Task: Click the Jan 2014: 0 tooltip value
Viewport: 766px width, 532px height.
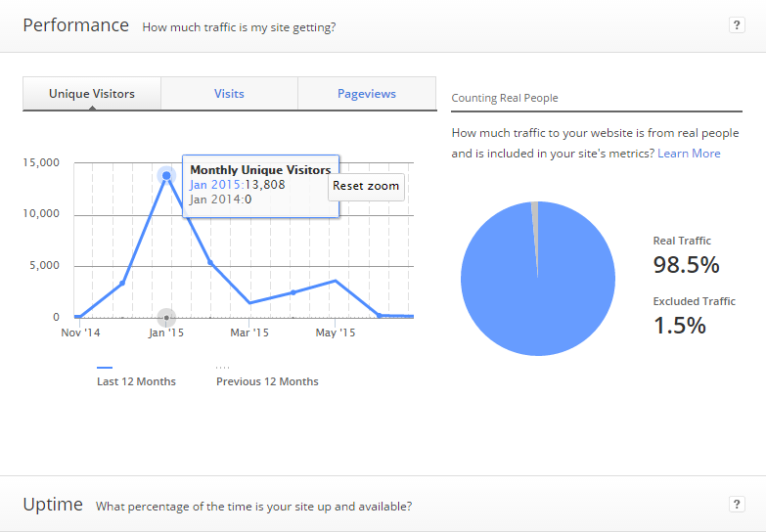Action: (221, 199)
